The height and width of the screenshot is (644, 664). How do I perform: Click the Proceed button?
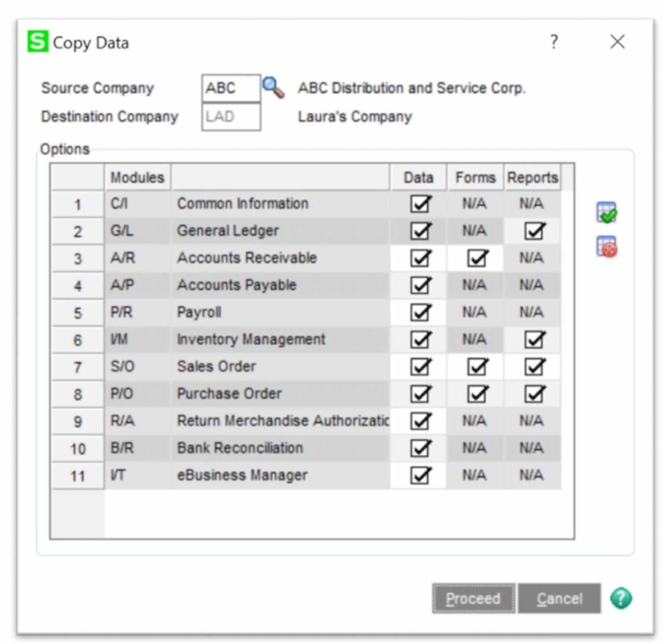tap(473, 599)
